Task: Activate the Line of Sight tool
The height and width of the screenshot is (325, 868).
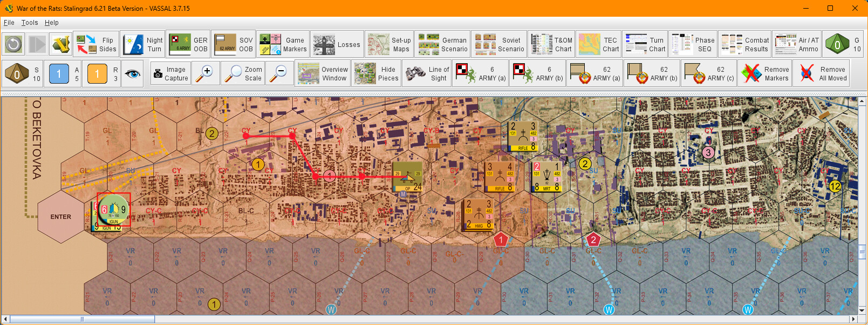Action: click(428, 73)
